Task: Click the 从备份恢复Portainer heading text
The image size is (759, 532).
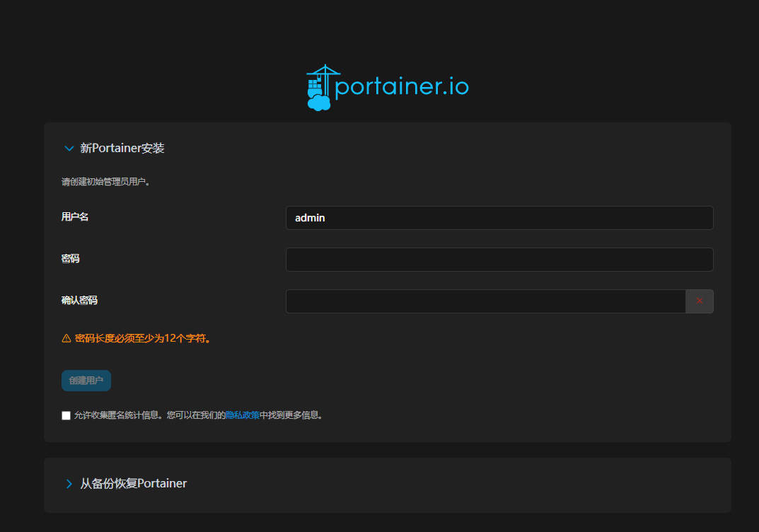Action: click(x=134, y=484)
